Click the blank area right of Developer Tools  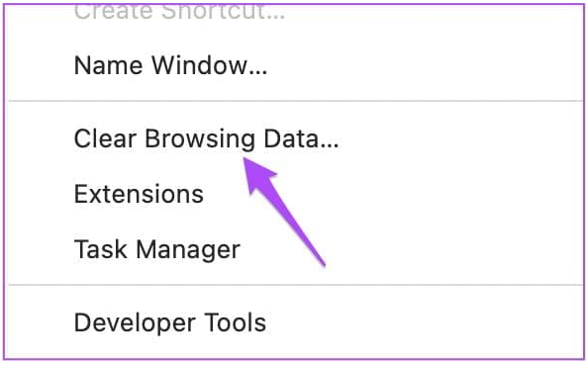tap(423, 322)
